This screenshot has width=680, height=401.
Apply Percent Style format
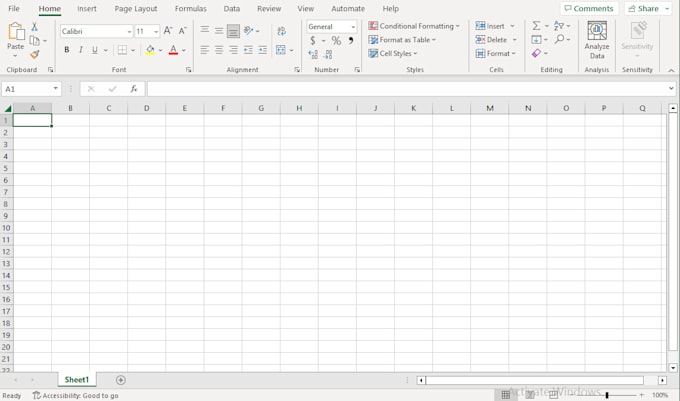pos(336,41)
